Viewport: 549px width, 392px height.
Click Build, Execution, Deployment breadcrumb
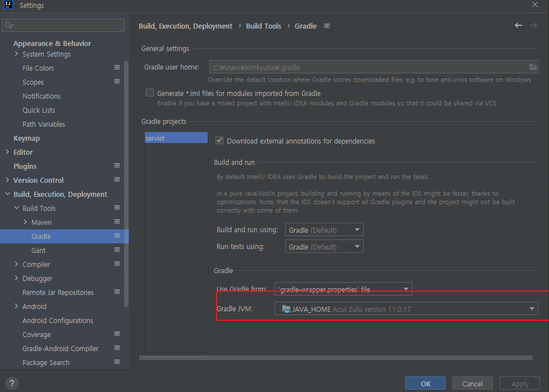pos(185,26)
